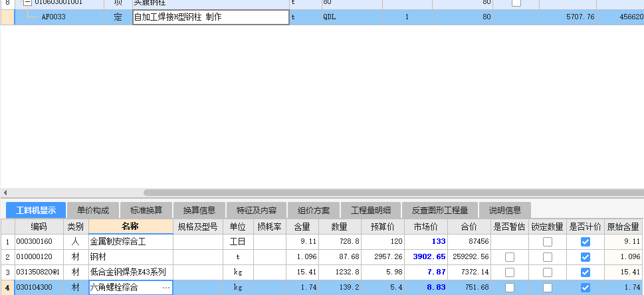Viewport: 644px width, 295px height.
Task: Toggle 锁定数量 checkbox for 金属制安综合工
Action: click(548, 242)
